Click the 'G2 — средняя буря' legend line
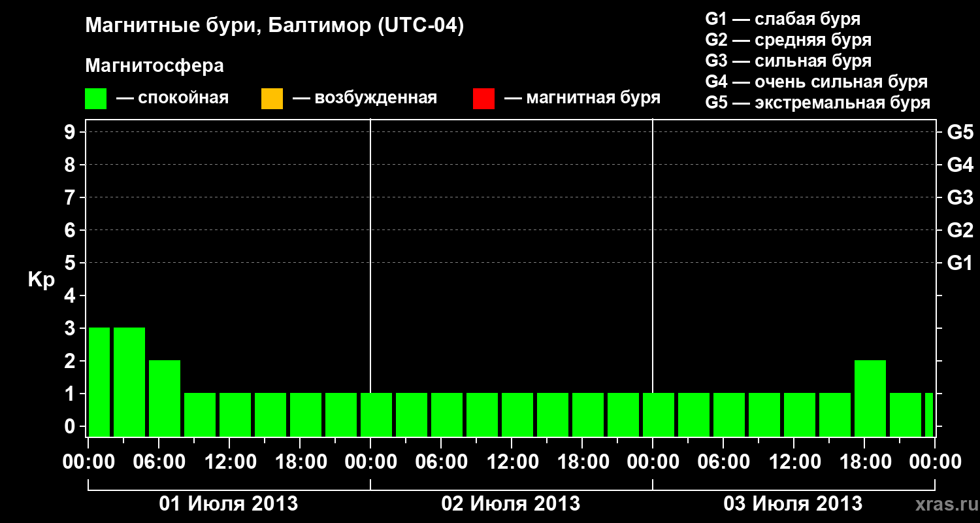This screenshot has height=523, width=980. [x=788, y=40]
